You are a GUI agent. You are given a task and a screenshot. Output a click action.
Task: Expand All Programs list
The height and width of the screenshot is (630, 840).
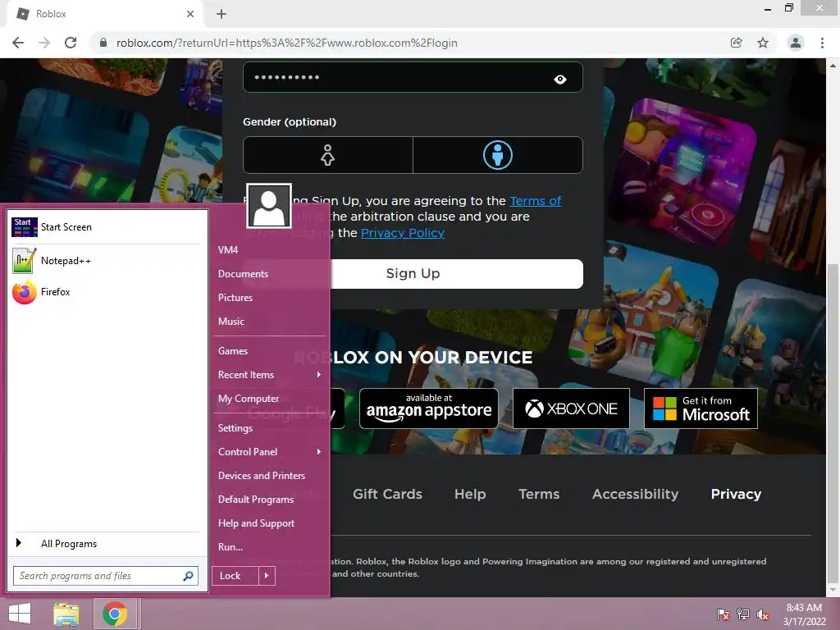(x=106, y=544)
